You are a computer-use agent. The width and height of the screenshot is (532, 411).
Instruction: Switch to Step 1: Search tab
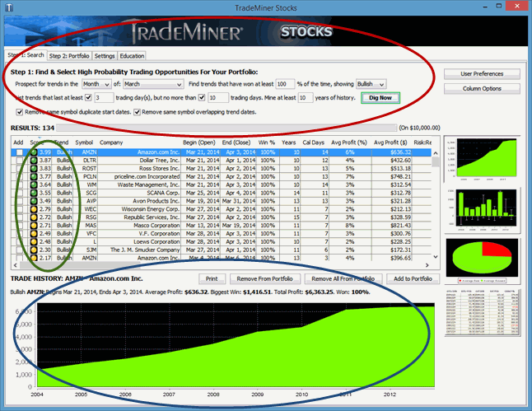pos(26,55)
